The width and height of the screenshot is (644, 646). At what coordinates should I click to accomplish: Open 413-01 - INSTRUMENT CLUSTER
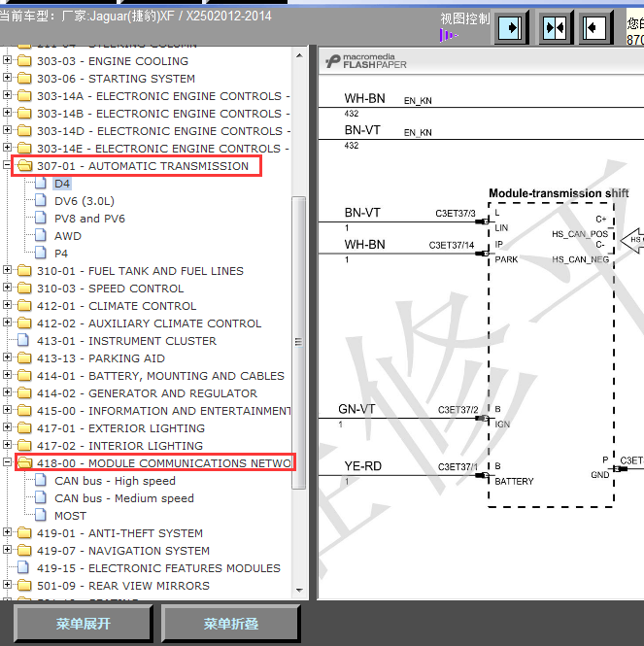[126, 341]
